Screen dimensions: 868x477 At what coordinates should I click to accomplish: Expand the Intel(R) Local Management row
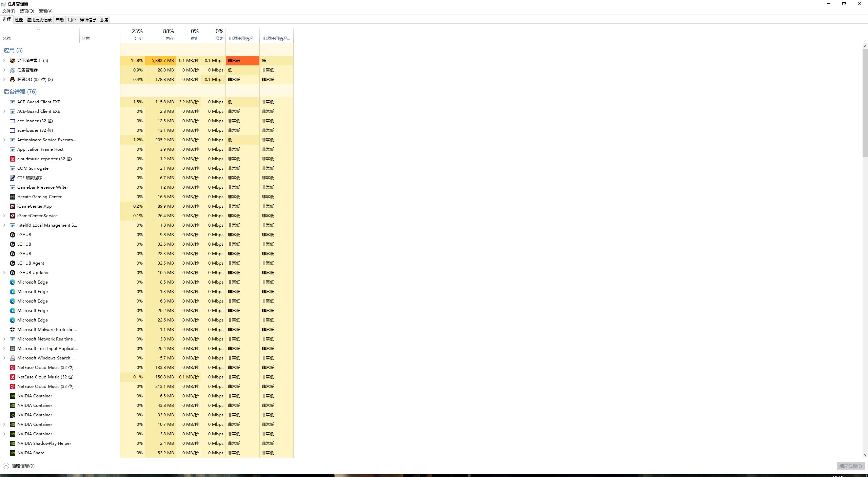click(x=4, y=225)
